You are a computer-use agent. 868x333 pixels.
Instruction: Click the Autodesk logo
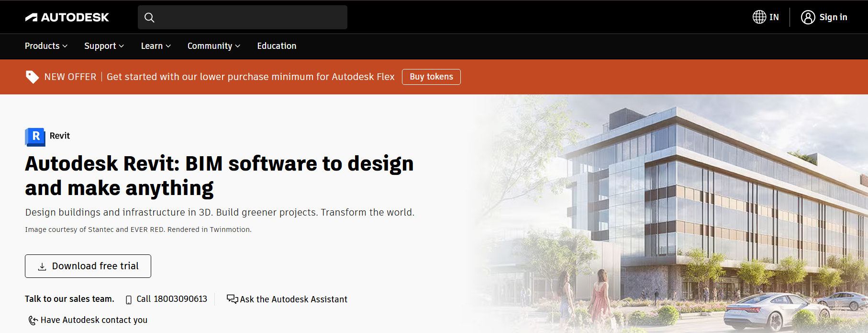67,17
